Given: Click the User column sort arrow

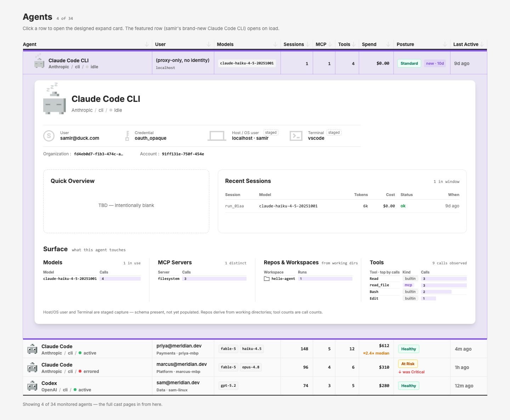Looking at the screenshot, I should point(209,44).
